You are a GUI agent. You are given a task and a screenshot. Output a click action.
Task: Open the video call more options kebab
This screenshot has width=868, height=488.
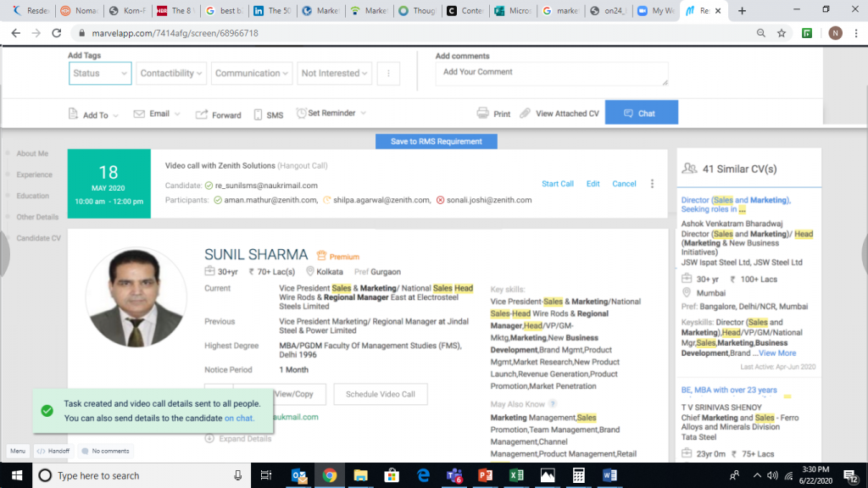click(x=652, y=184)
